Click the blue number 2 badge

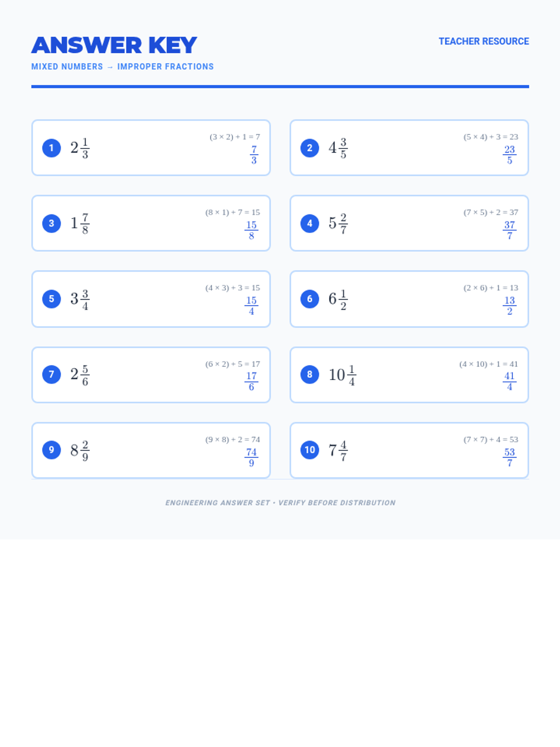coord(309,148)
